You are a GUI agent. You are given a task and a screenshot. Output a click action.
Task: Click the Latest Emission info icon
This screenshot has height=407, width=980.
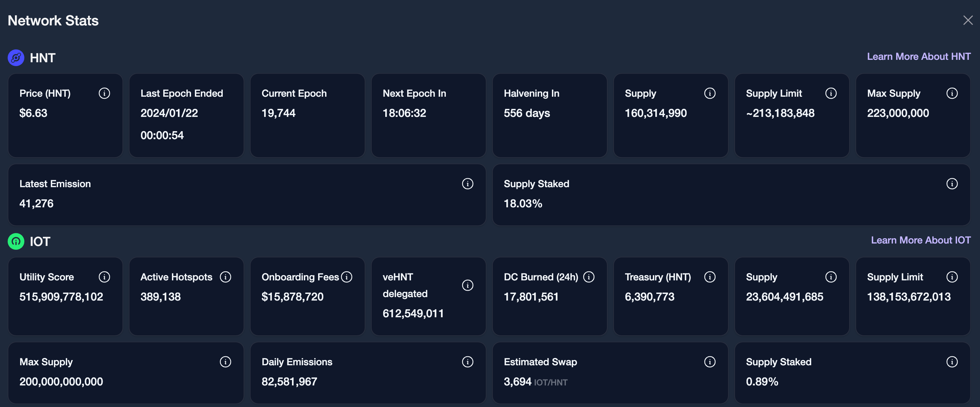(467, 184)
